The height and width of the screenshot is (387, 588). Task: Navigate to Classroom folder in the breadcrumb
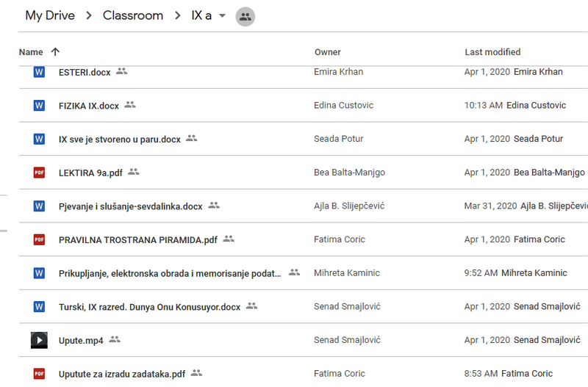[133, 16]
